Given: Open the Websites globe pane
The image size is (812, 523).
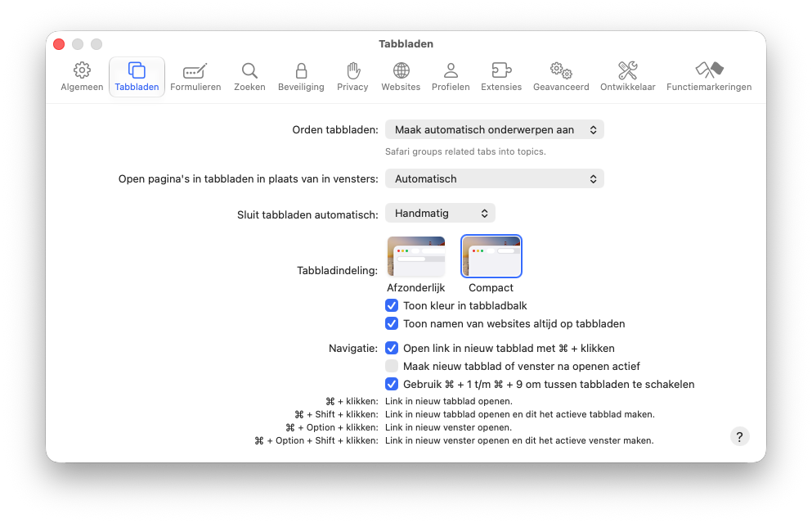Looking at the screenshot, I should point(401,77).
